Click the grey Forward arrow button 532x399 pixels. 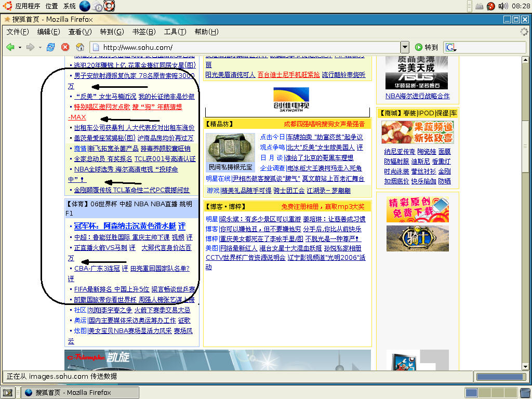[x=31, y=47]
